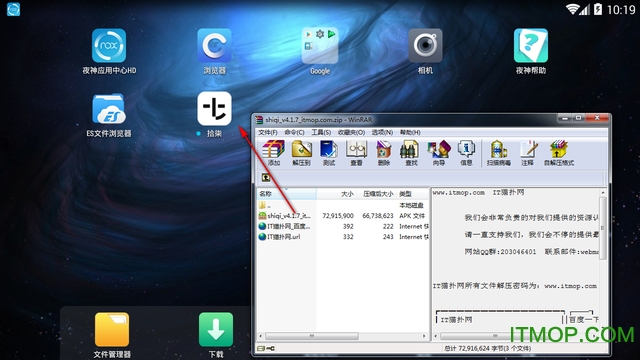Click the Wi-Fi status icon

(572, 9)
